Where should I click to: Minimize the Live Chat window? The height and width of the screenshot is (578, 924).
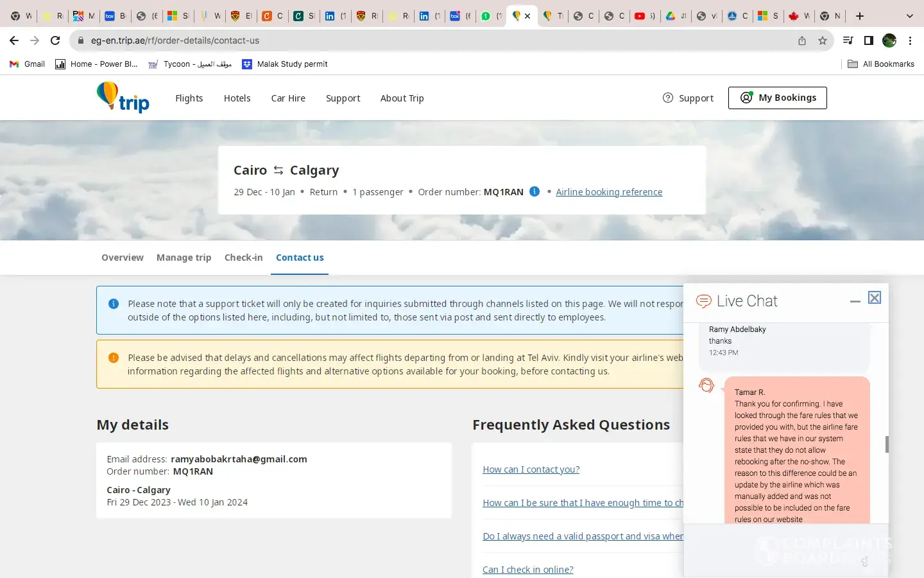pyautogui.click(x=855, y=301)
